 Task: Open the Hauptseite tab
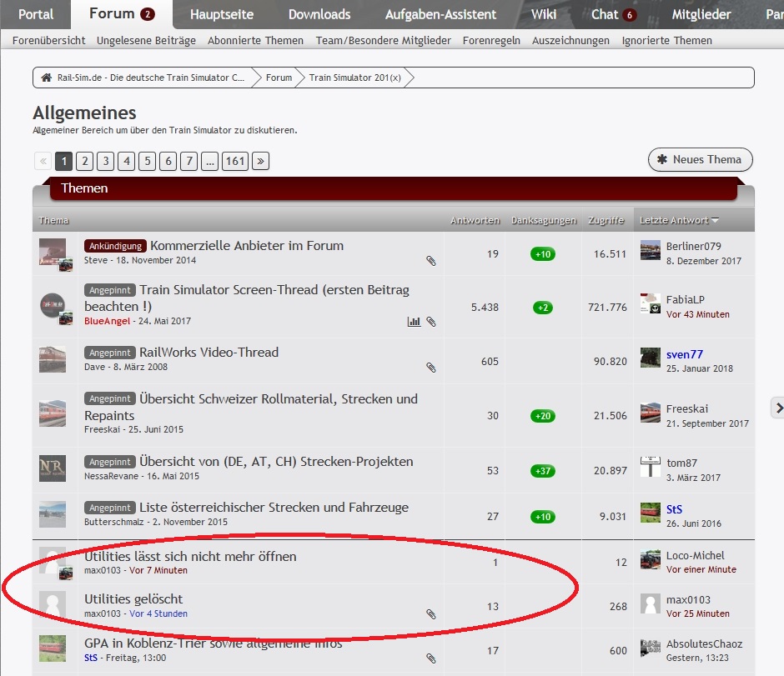tap(222, 14)
